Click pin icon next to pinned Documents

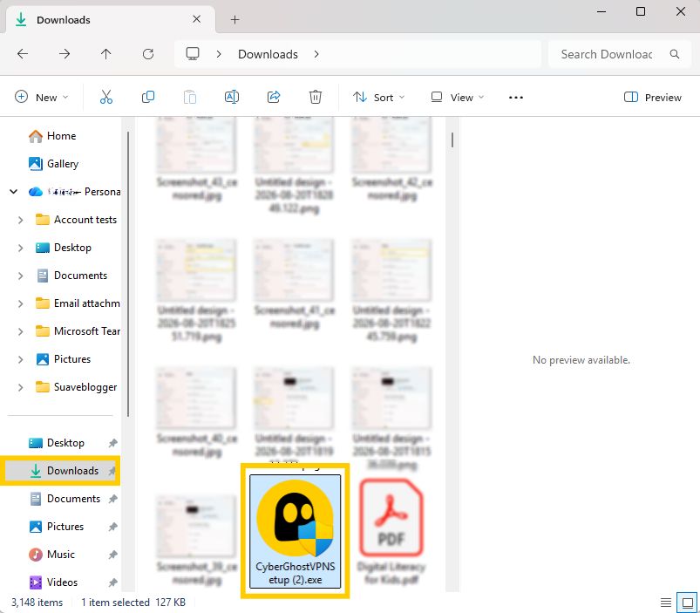[x=113, y=499]
